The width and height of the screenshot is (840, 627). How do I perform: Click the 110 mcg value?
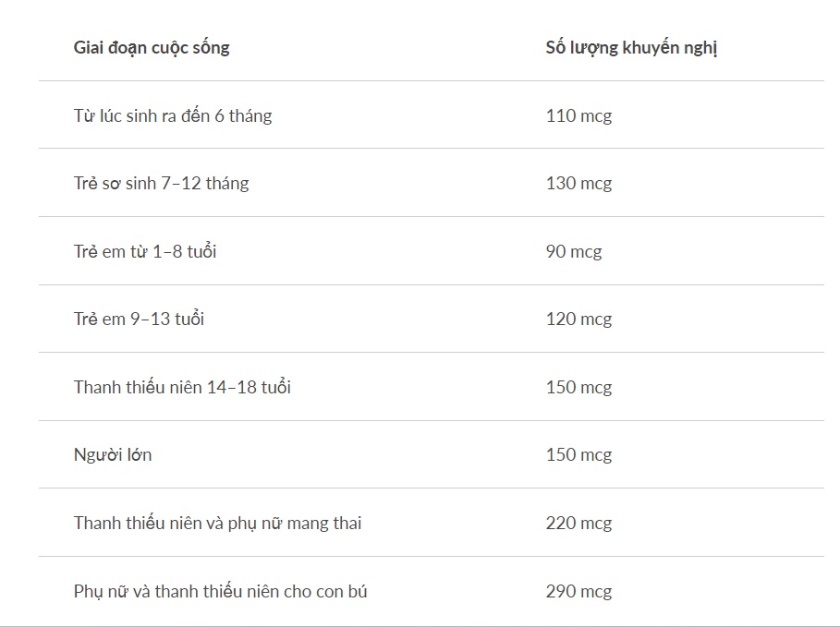click(578, 115)
